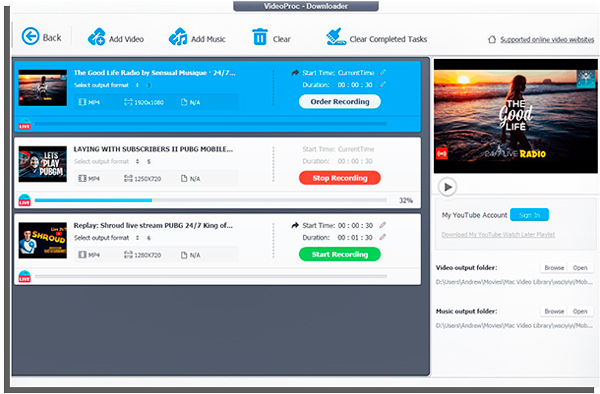Viewport: 600px width, 394px height.
Task: Click live broadcast icon in the preview
Action: (x=442, y=154)
